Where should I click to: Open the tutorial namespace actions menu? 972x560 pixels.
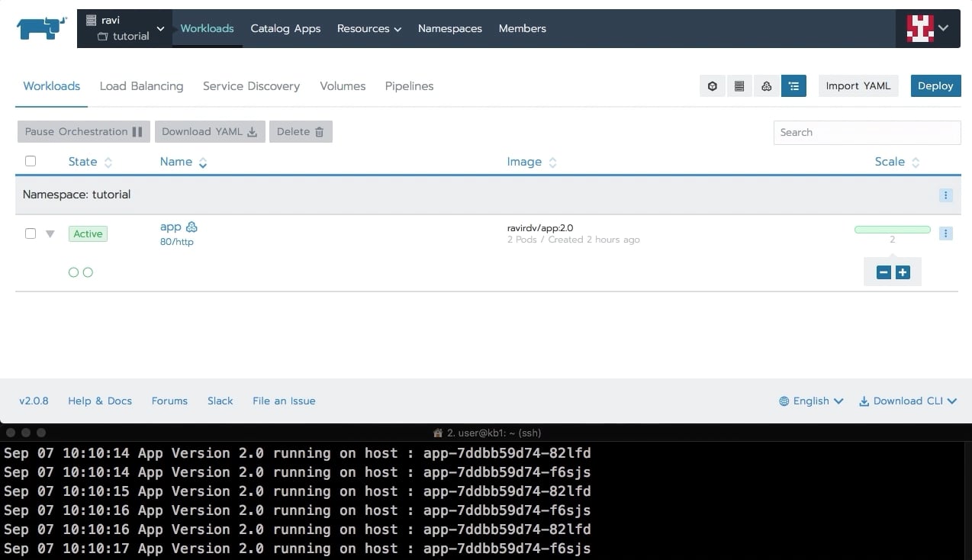945,195
